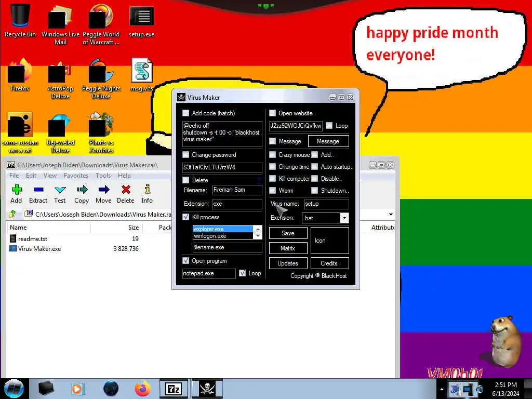Open the Edit menu in 7-Zip
Image resolution: width=532 pixels, height=399 pixels.
click(31, 176)
